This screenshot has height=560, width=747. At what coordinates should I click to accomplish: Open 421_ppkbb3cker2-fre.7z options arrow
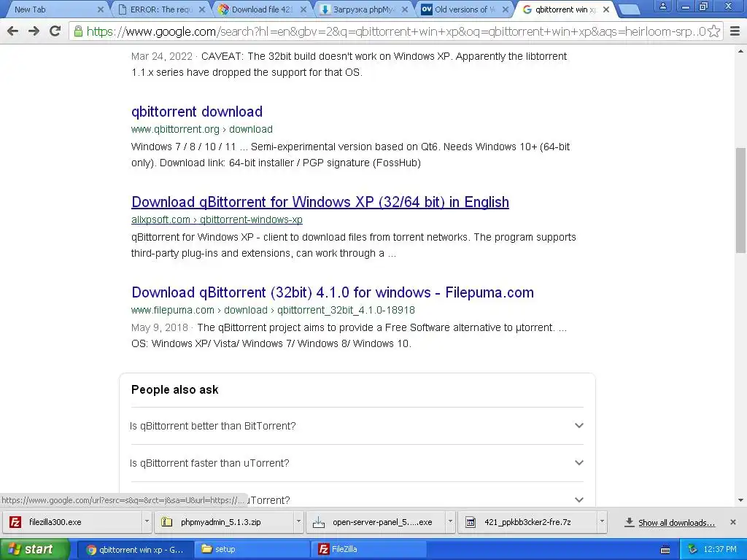[x=602, y=522]
